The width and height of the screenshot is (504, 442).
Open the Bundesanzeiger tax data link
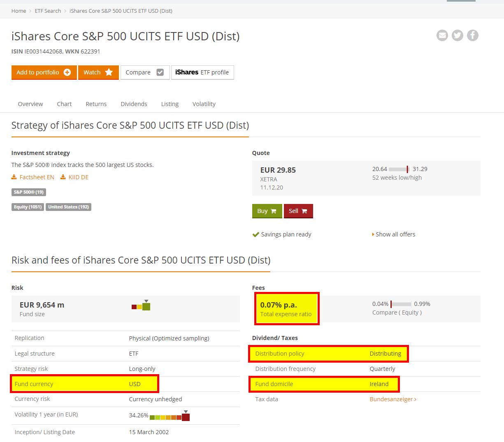393,399
